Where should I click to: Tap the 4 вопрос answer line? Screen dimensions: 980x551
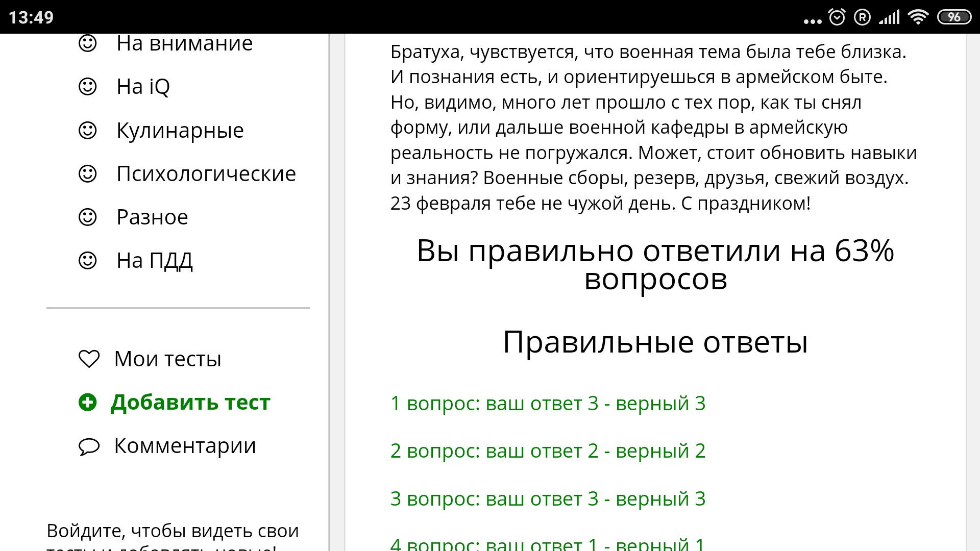(x=548, y=544)
